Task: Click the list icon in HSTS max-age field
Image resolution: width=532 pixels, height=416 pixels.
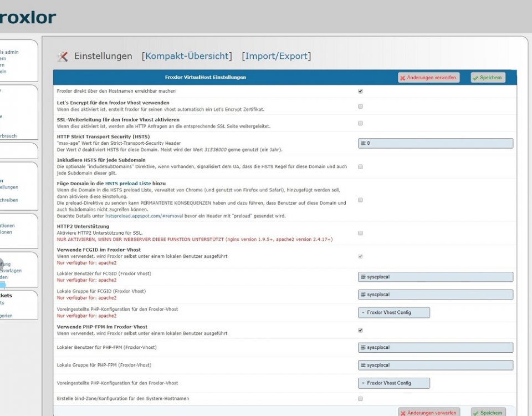Action: click(x=363, y=143)
